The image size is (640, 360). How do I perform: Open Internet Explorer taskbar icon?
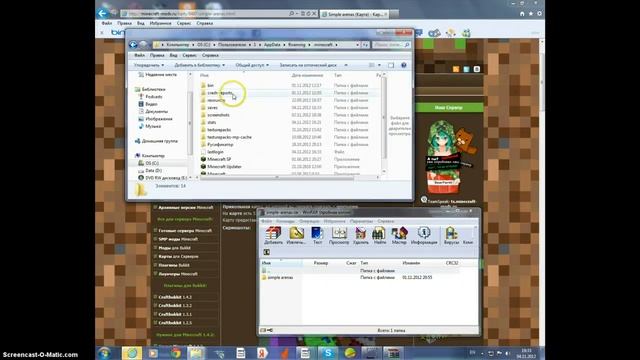pos(131,353)
